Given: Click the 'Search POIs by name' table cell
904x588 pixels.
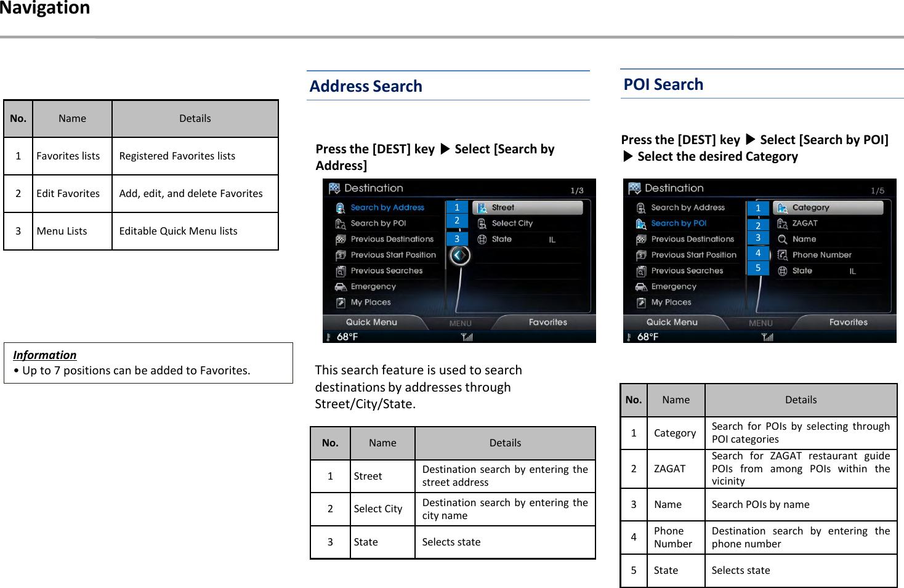Looking at the screenshot, I should pos(801,505).
